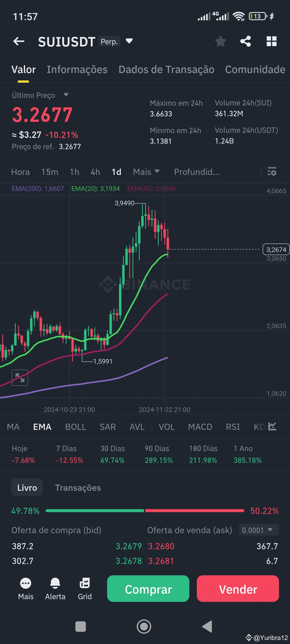Open the Informações tab

(x=77, y=69)
